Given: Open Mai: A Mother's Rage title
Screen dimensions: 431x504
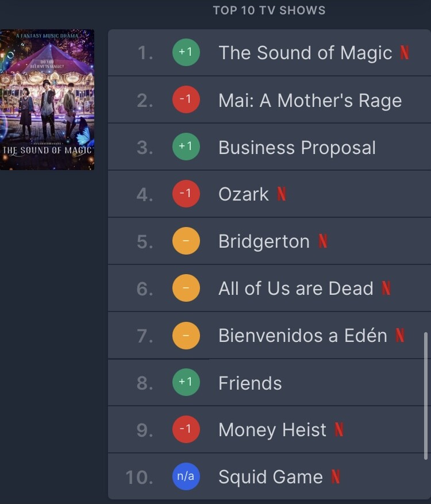Looking at the screenshot, I should 310,101.
